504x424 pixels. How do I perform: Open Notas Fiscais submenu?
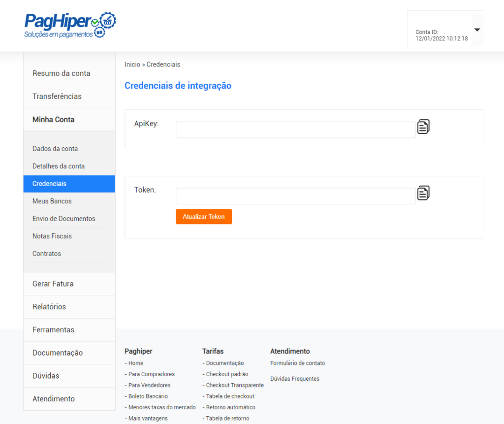69,236
